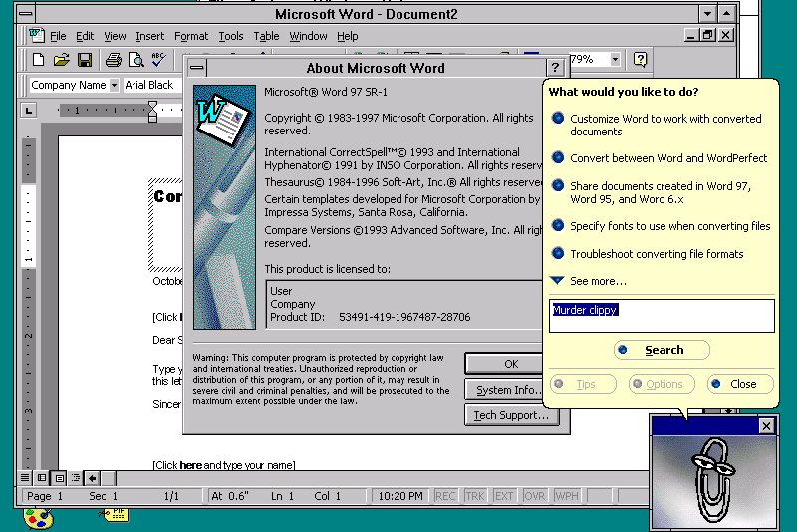797x532 pixels.
Task: Open the Window menu
Action: pos(308,36)
